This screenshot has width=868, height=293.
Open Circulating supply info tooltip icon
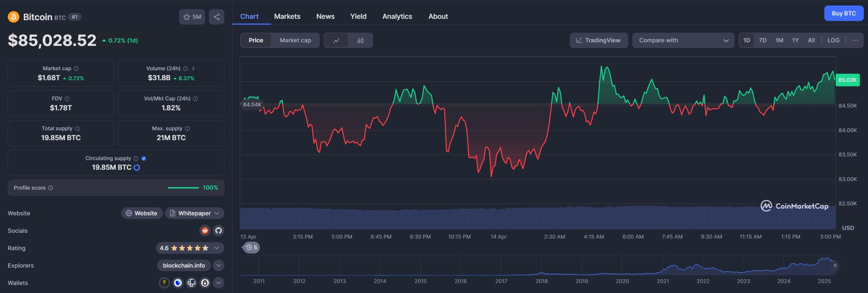tap(136, 158)
